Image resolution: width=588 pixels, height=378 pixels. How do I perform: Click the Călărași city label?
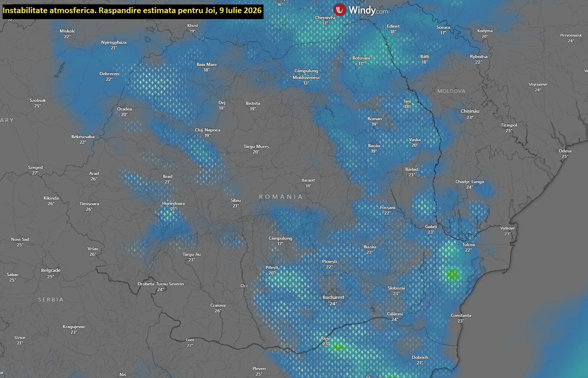click(x=394, y=314)
